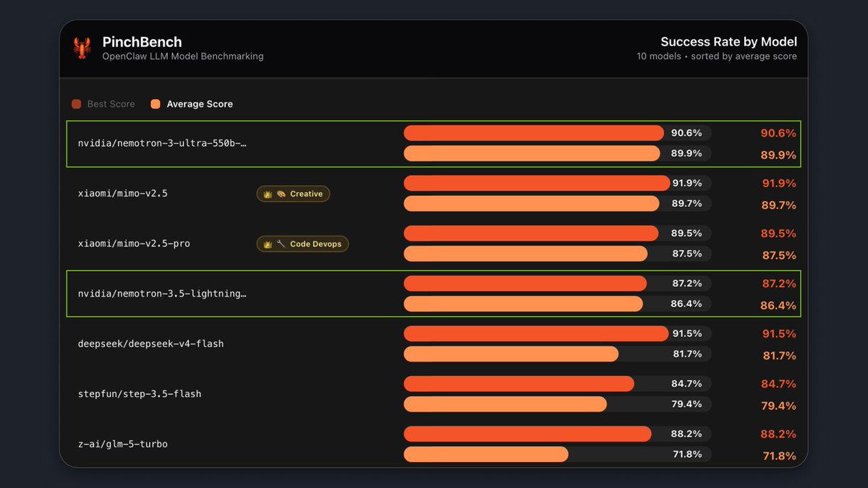Screen dimensions: 868x488
Task: Click the palette icon in the Creative badge
Action: [x=281, y=194]
